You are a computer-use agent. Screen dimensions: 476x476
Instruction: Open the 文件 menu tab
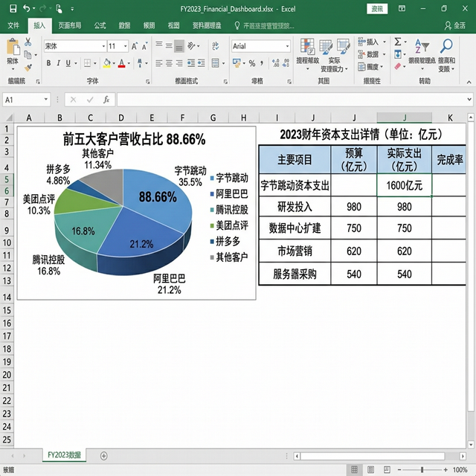point(13,25)
